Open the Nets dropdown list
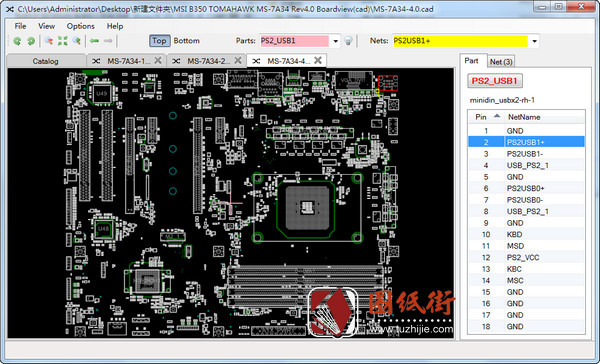 click(x=534, y=41)
